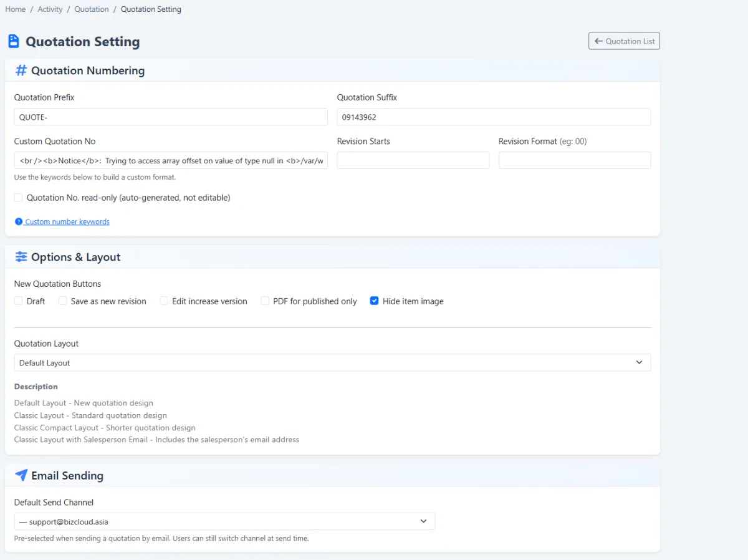Go to Home in breadcrumb
The width and height of the screenshot is (748, 560).
coord(16,9)
